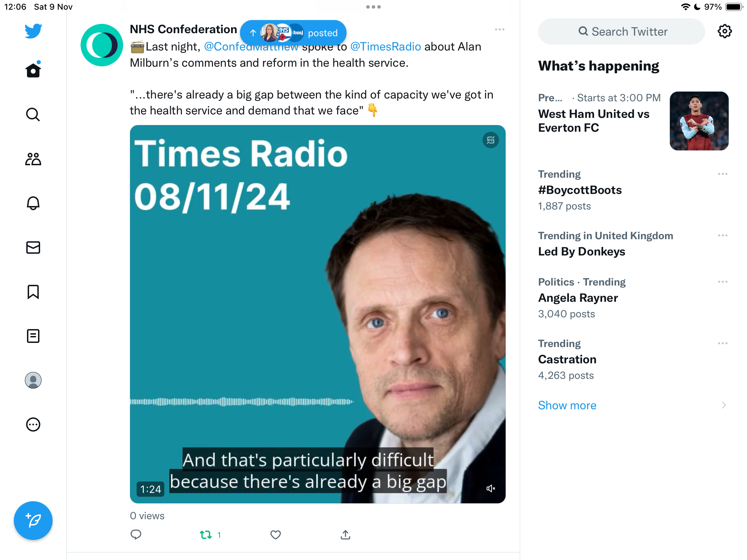Compose a new post with the feather button

33,520
